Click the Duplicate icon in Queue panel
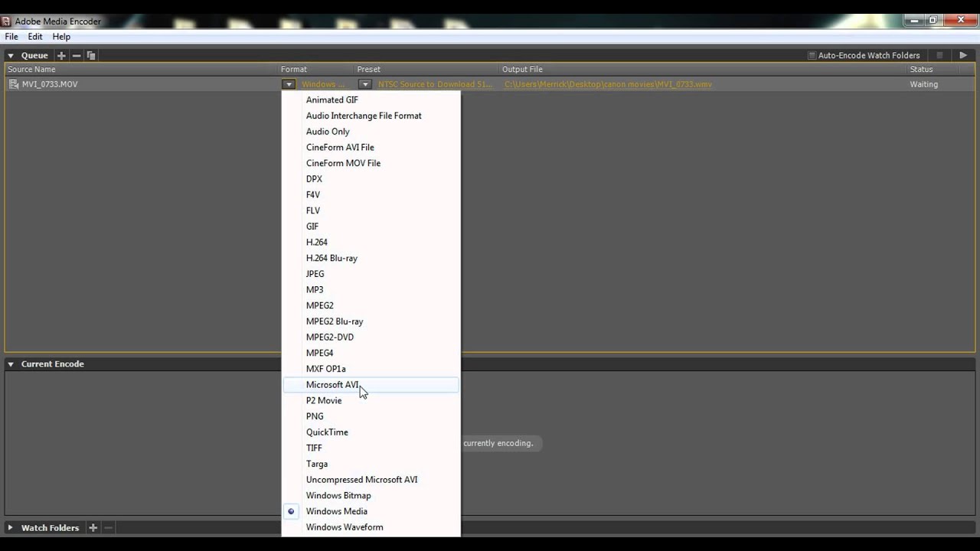Viewport: 980px width, 551px height. 91,55
